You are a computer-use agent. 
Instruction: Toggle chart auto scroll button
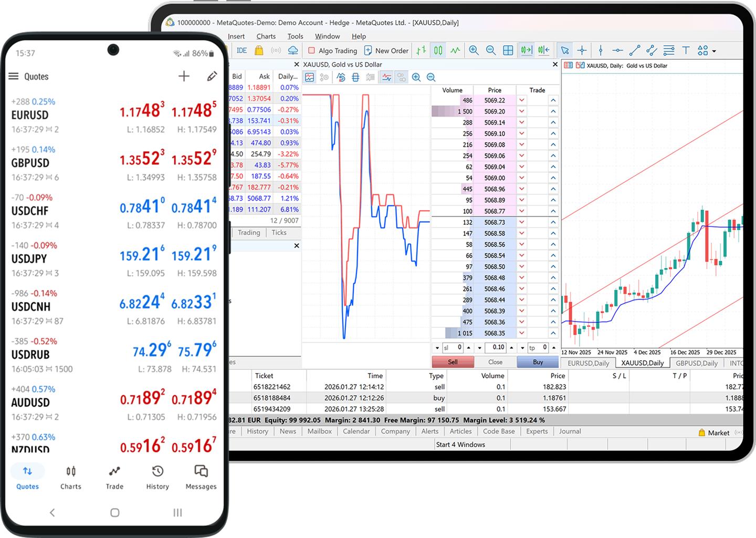tap(526, 50)
